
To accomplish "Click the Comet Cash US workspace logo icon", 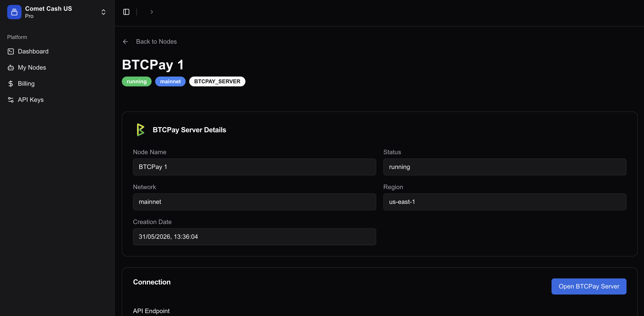I will (14, 12).
